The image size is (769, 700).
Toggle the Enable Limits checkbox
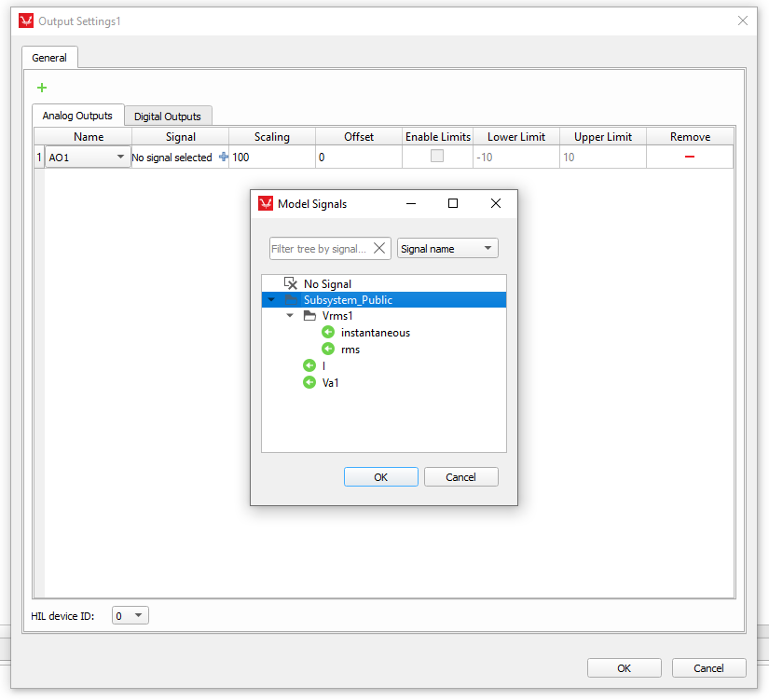coord(436,158)
